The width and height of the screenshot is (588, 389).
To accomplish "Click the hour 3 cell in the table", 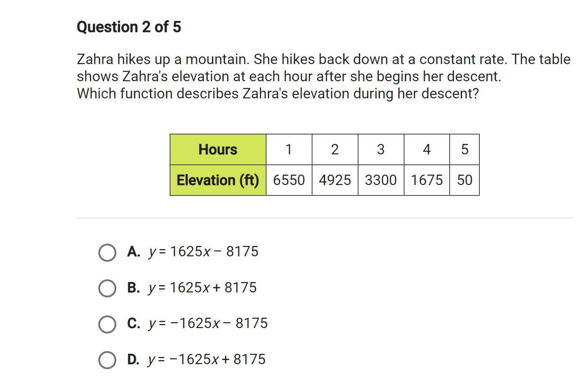I will 381,149.
